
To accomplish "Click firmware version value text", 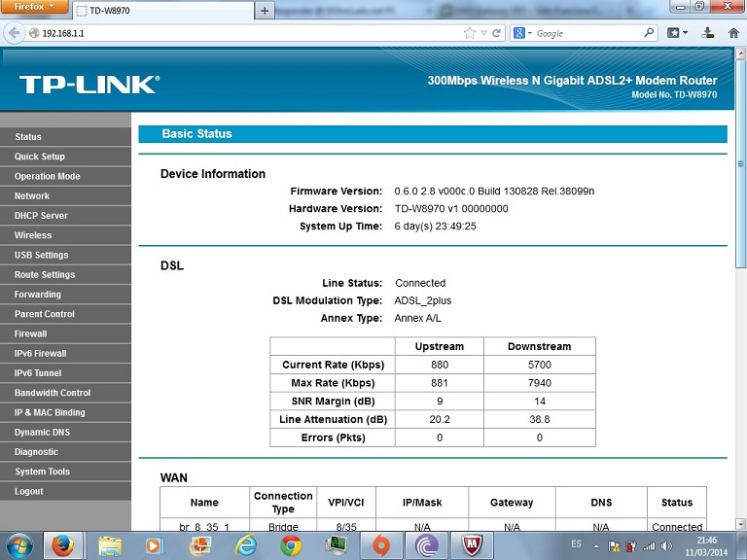I will pyautogui.click(x=494, y=191).
